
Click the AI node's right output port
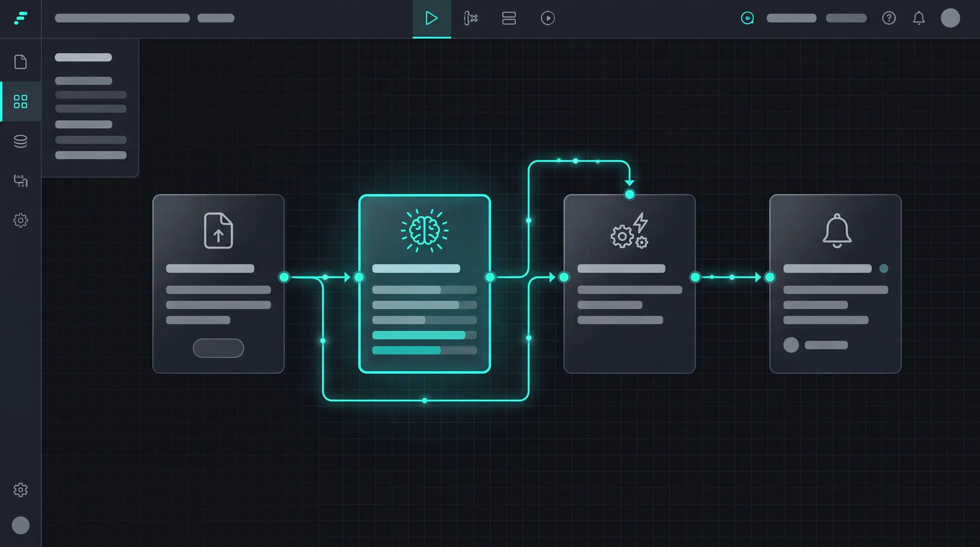490,277
